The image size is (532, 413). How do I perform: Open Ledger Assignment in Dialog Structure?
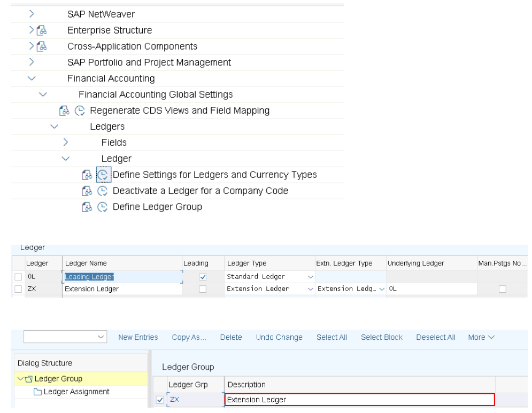(x=76, y=392)
